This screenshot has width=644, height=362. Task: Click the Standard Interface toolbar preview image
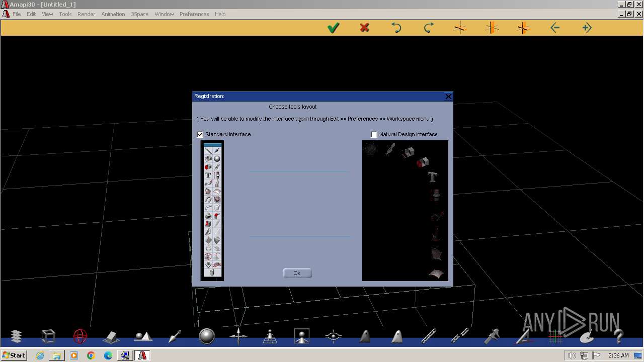(212, 210)
